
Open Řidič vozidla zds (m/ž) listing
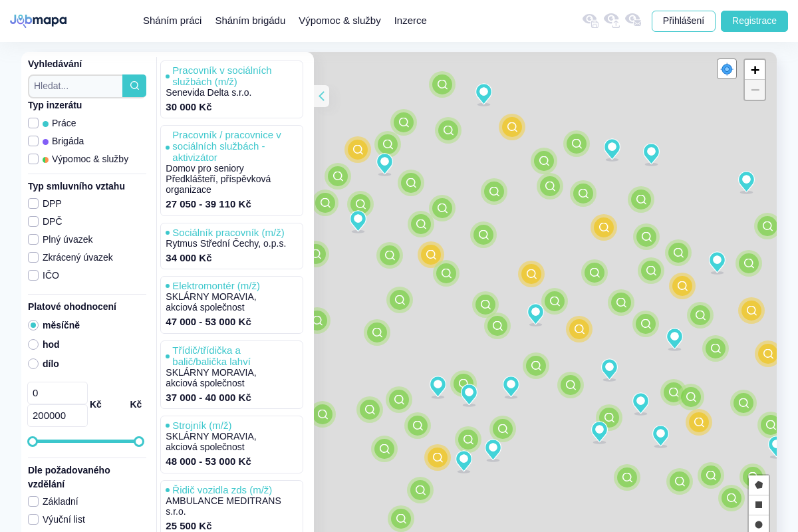click(222, 490)
